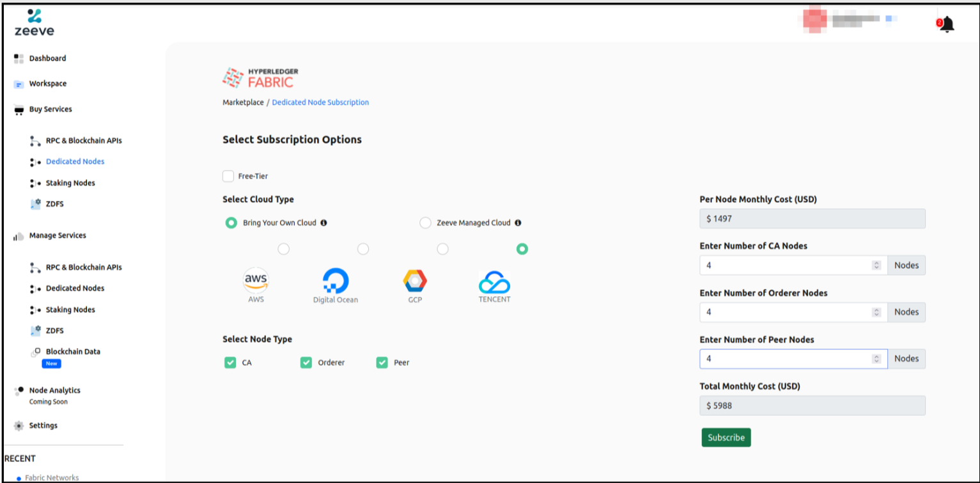
Task: Go to Workspace in the sidebar
Action: click(47, 84)
